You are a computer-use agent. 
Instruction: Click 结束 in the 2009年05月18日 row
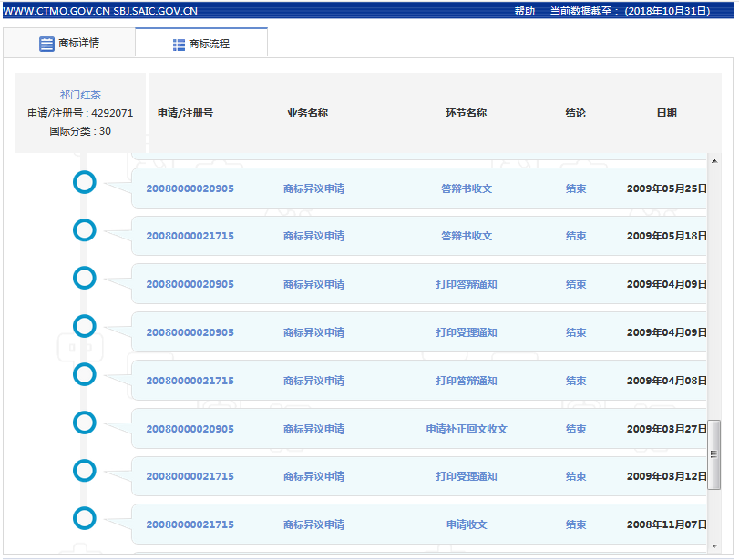click(576, 236)
